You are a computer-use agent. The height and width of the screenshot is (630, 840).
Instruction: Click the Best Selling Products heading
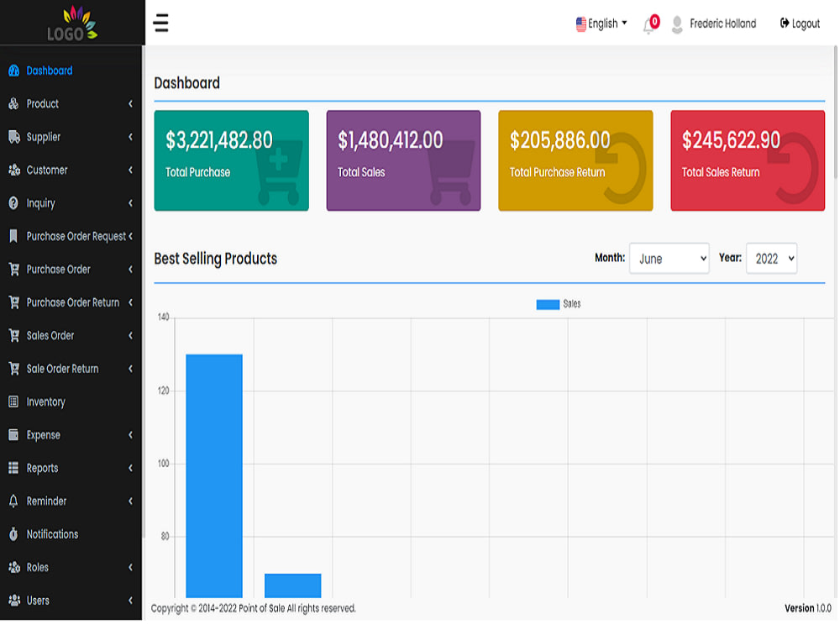point(215,260)
